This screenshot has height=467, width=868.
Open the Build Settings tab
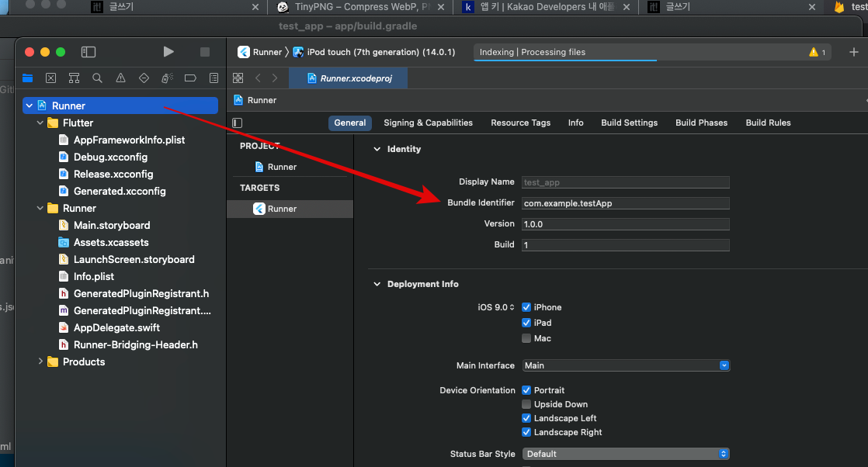(630, 123)
